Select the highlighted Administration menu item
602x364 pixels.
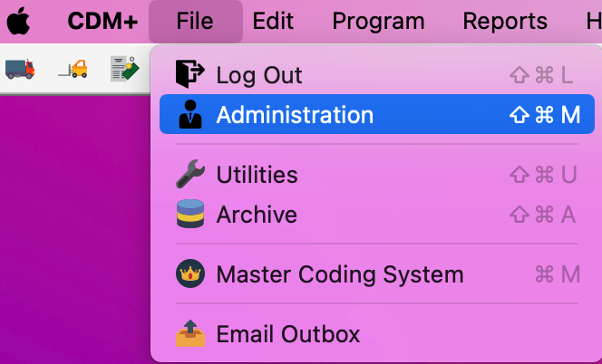coord(295,115)
